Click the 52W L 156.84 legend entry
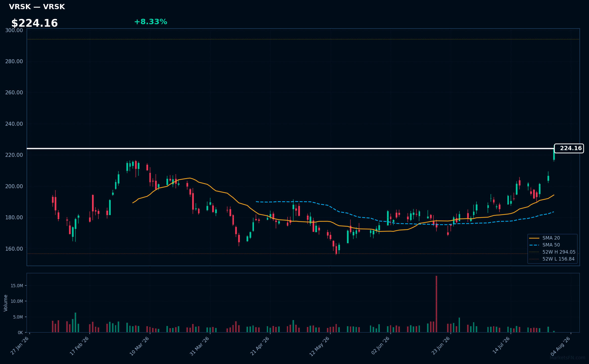Screen dimensions: 589x364 click(x=552, y=259)
